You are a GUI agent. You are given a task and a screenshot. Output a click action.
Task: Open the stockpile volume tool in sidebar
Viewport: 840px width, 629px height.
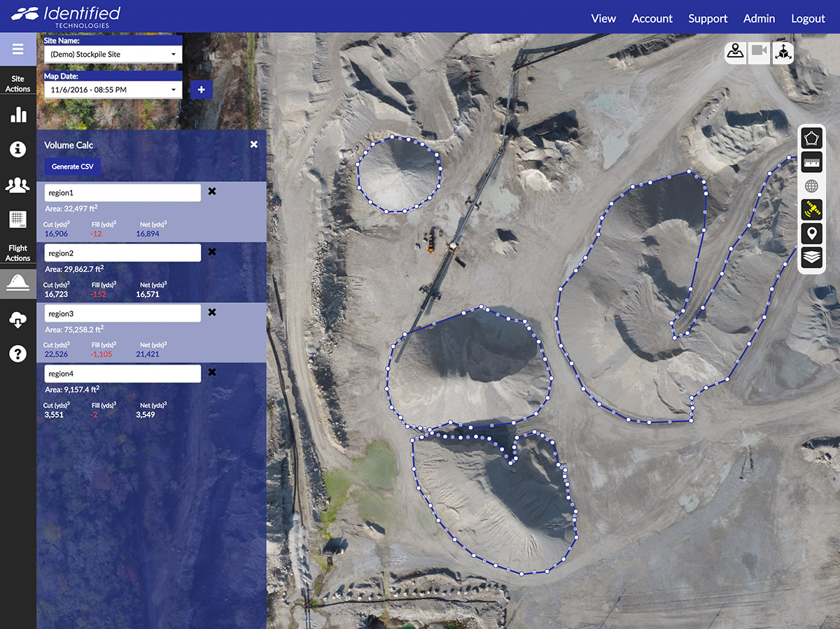tap(18, 283)
